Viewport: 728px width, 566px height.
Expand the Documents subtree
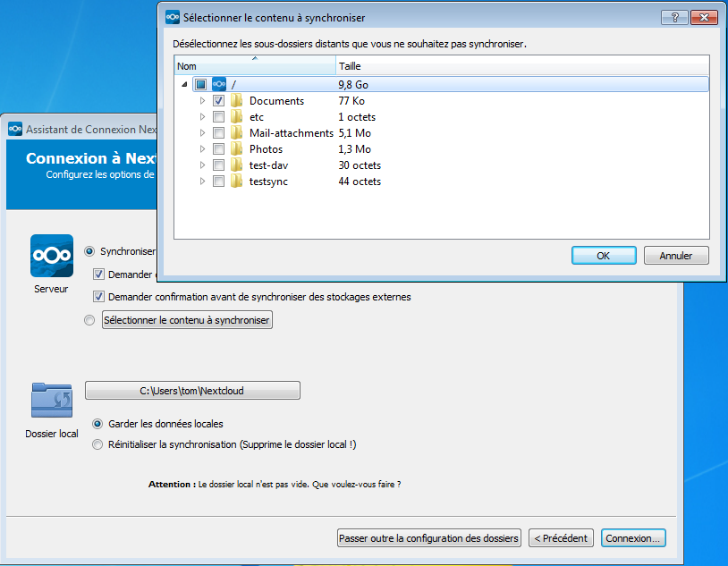[x=202, y=100]
